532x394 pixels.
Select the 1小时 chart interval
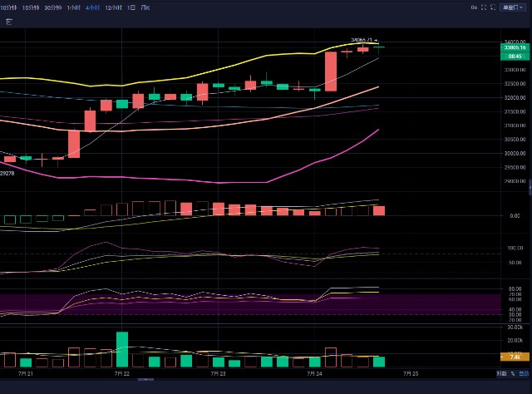point(74,7)
